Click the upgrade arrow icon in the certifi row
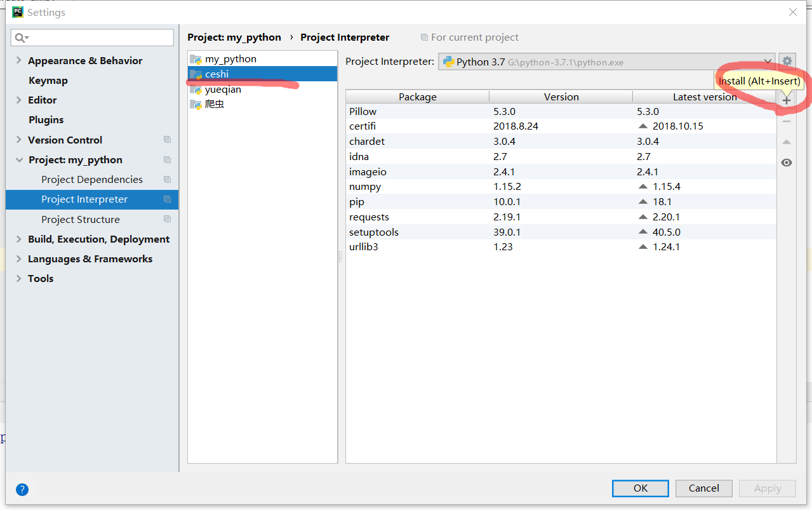The image size is (812, 510). click(643, 126)
